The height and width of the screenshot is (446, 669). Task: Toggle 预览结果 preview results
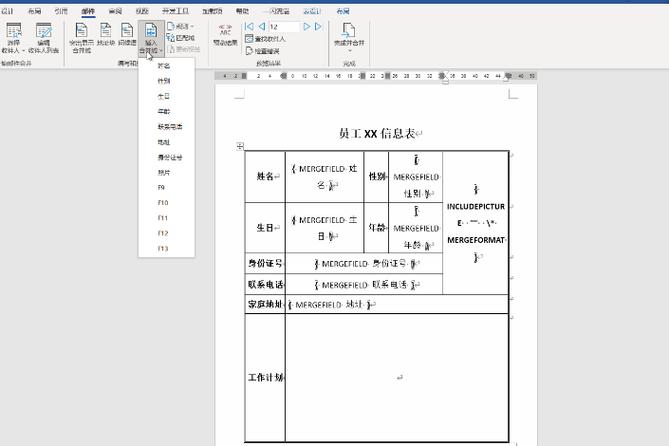(x=225, y=35)
